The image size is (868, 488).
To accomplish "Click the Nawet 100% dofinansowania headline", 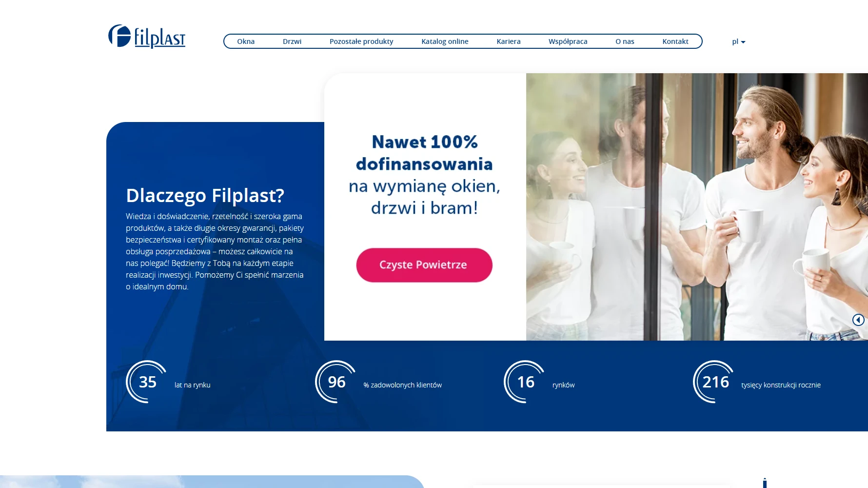I will tap(424, 153).
